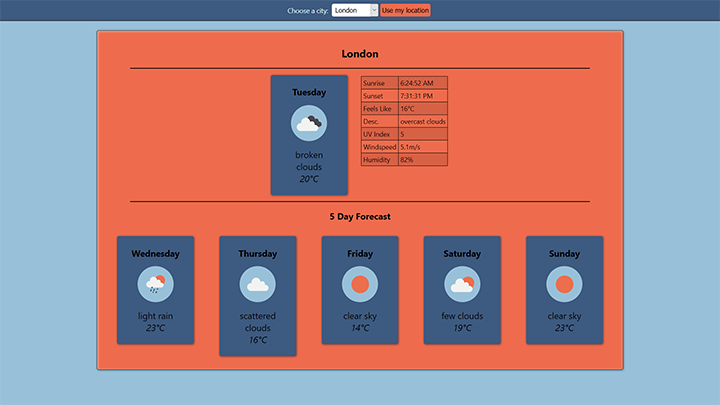Click the Sunset row label
The height and width of the screenshot is (405, 720).
coord(379,96)
